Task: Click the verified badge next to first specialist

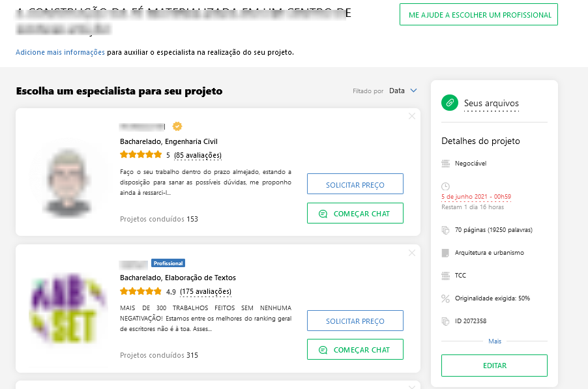Action: [177, 126]
